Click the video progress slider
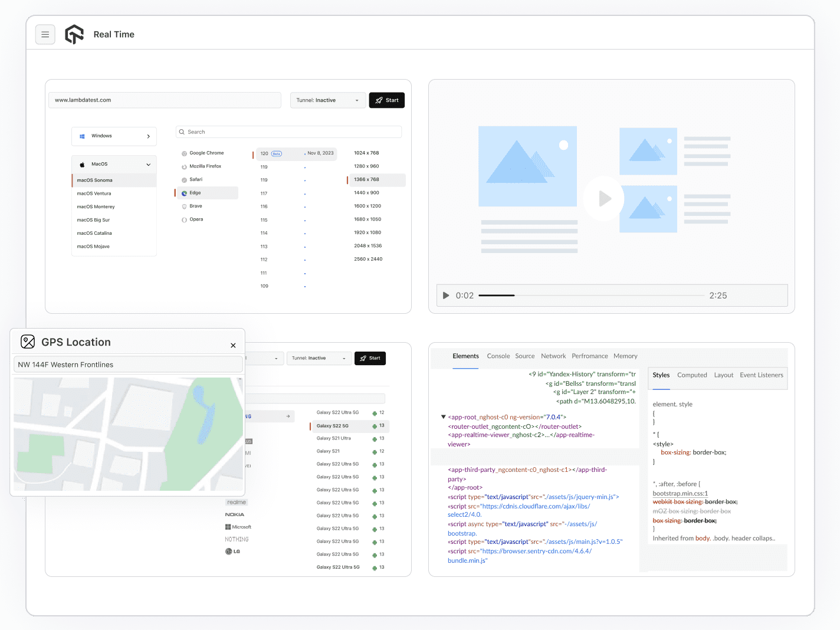The image size is (840, 630). (590, 296)
